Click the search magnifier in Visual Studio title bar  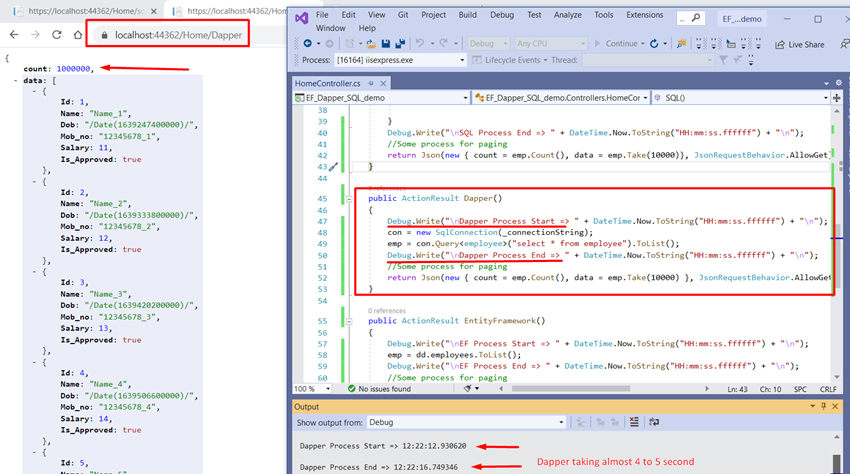tap(696, 18)
